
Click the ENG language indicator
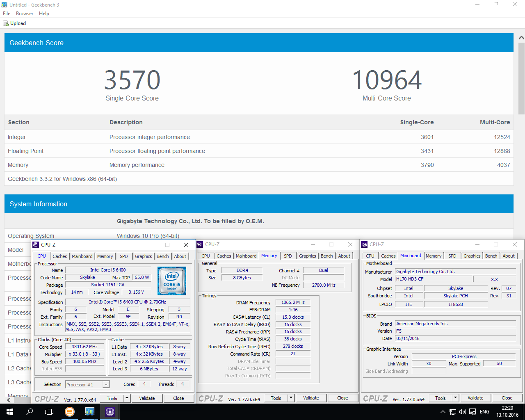pos(484,412)
